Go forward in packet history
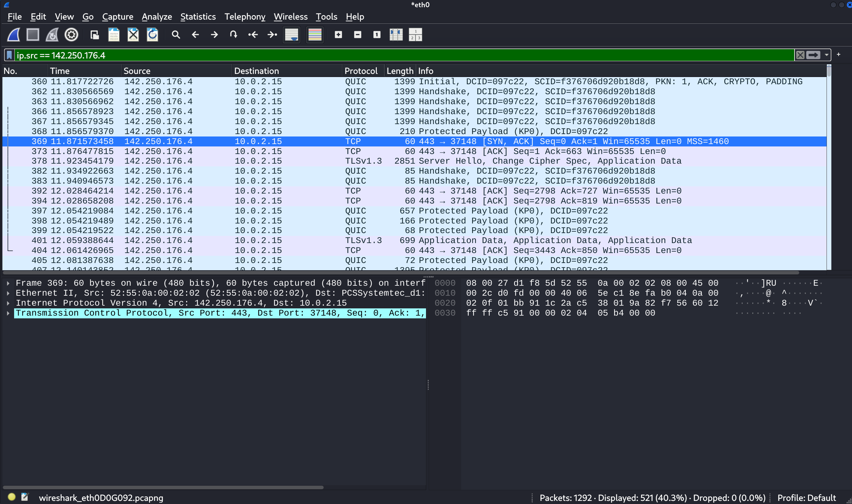852x504 pixels. 214,35
